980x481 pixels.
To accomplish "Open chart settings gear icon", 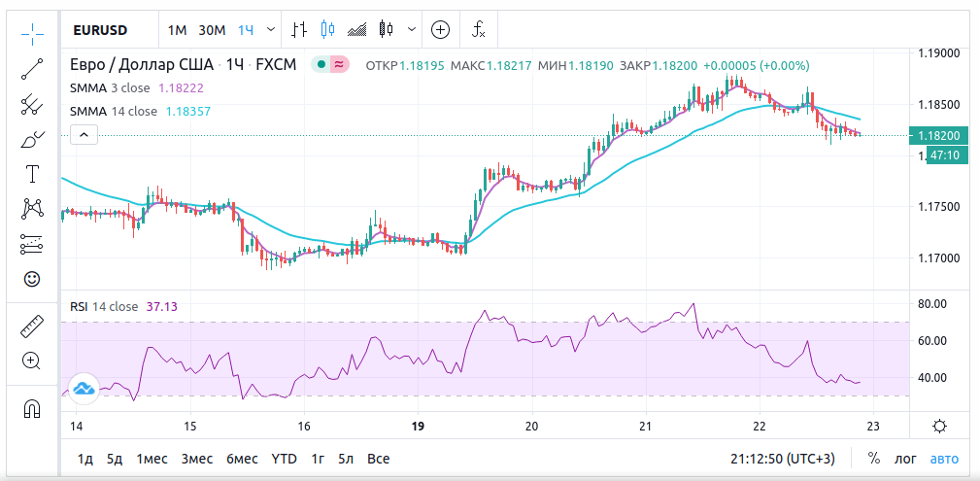I will click(939, 427).
